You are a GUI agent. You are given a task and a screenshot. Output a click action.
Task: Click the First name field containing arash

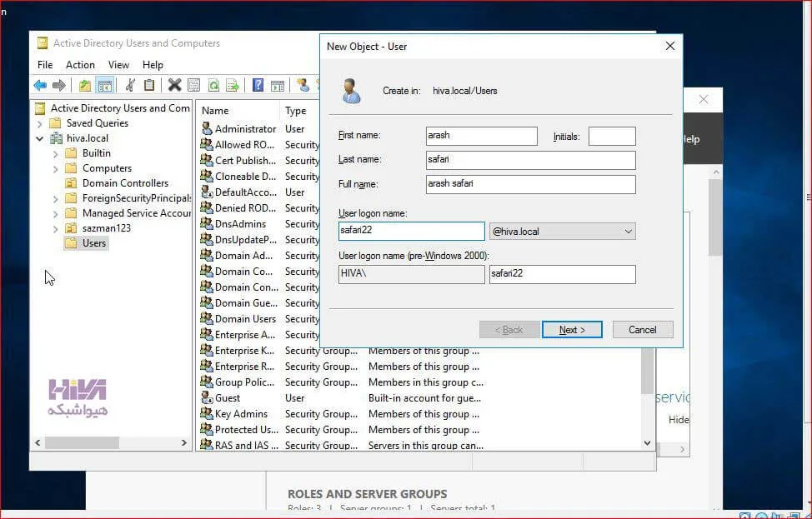tap(482, 136)
